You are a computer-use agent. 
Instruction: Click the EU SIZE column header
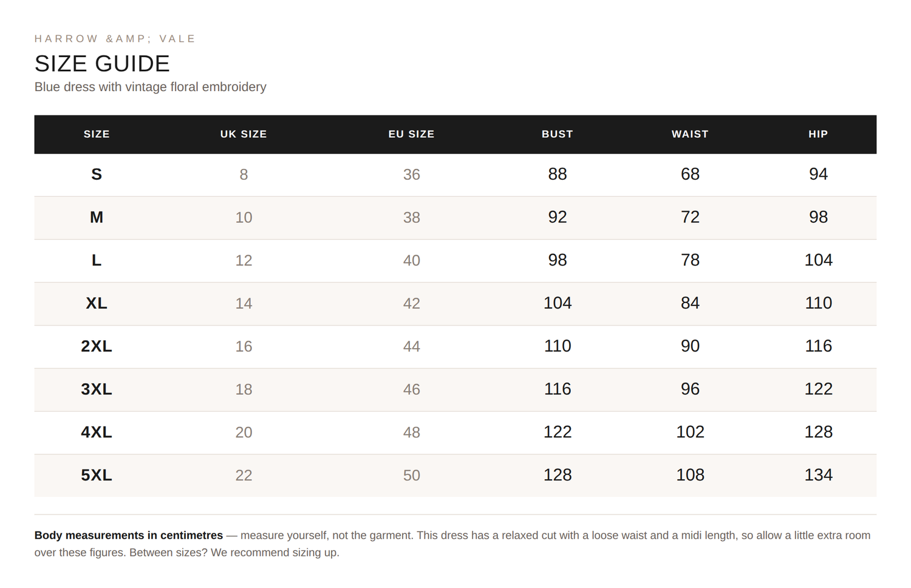pyautogui.click(x=411, y=134)
